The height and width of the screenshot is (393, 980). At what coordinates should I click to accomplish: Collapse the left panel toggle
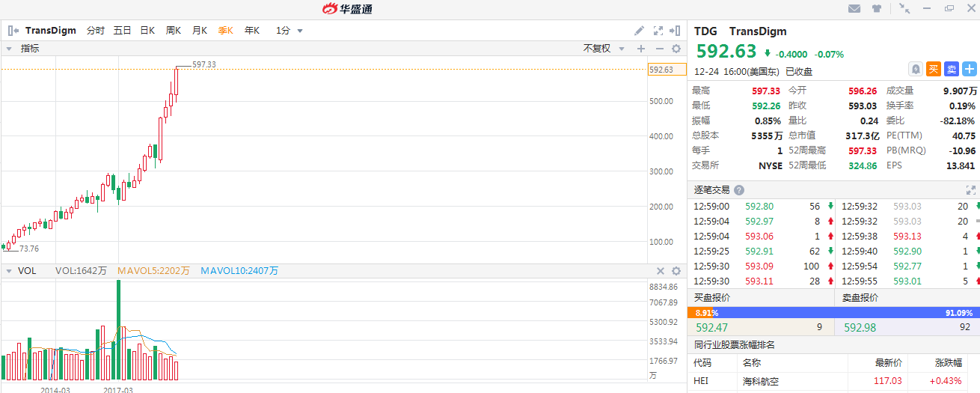pos(13,31)
